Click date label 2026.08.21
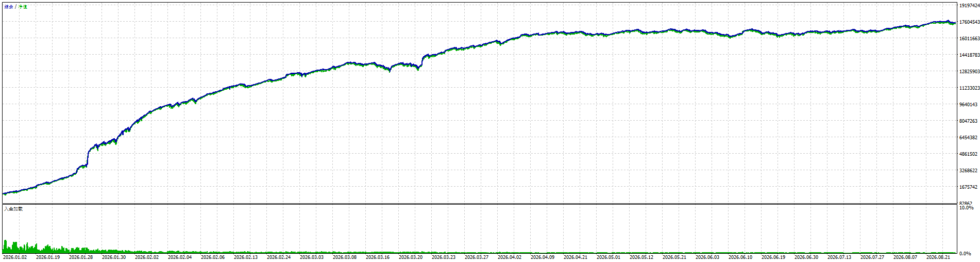This screenshot has height=262, width=980. click(x=938, y=257)
